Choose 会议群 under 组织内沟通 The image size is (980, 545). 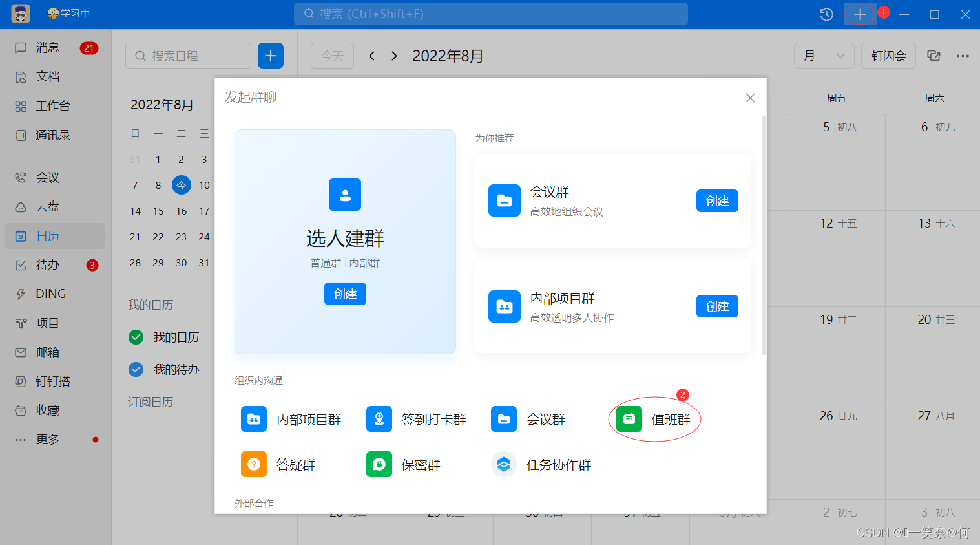pyautogui.click(x=528, y=420)
